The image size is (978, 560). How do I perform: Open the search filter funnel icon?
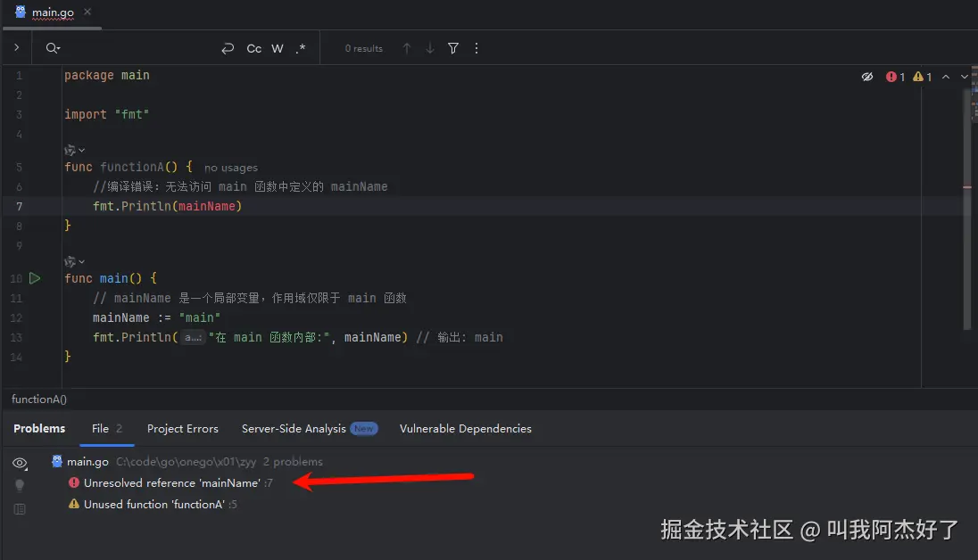[x=453, y=48]
